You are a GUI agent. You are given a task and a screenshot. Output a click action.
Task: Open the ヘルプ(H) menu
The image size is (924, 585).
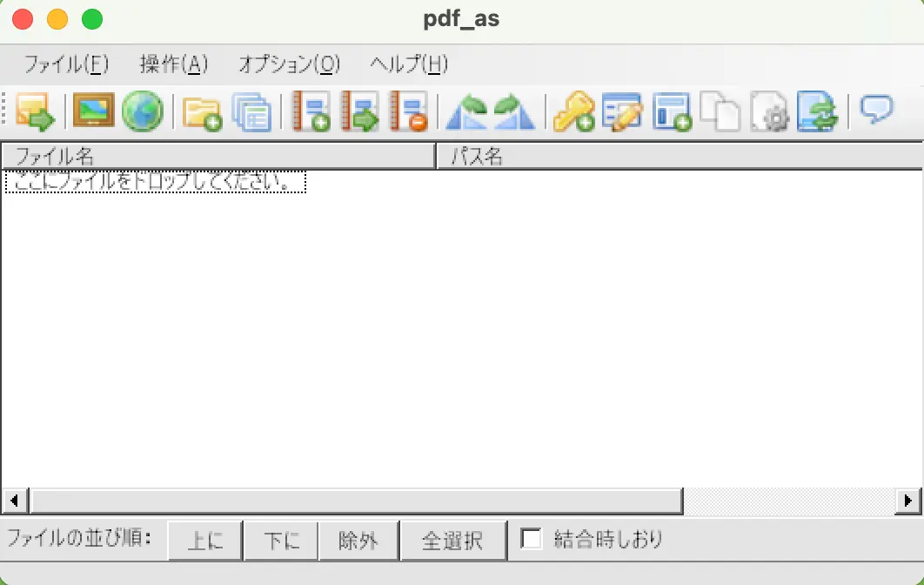(409, 64)
